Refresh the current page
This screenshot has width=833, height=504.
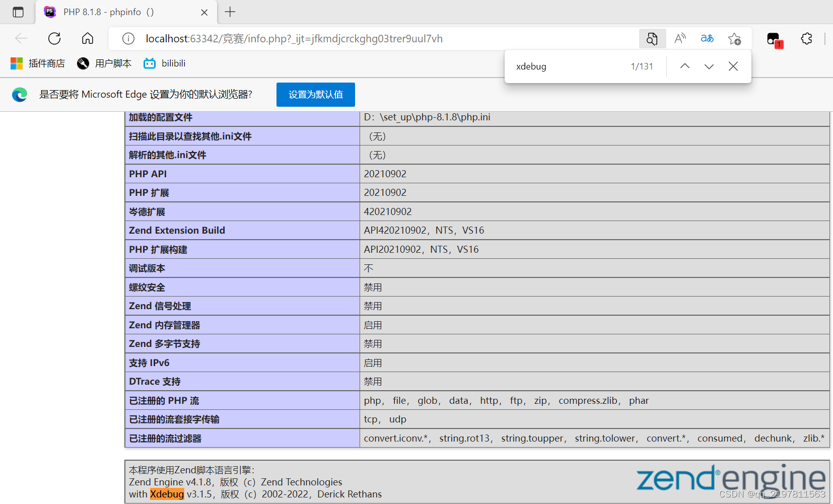pos(54,38)
